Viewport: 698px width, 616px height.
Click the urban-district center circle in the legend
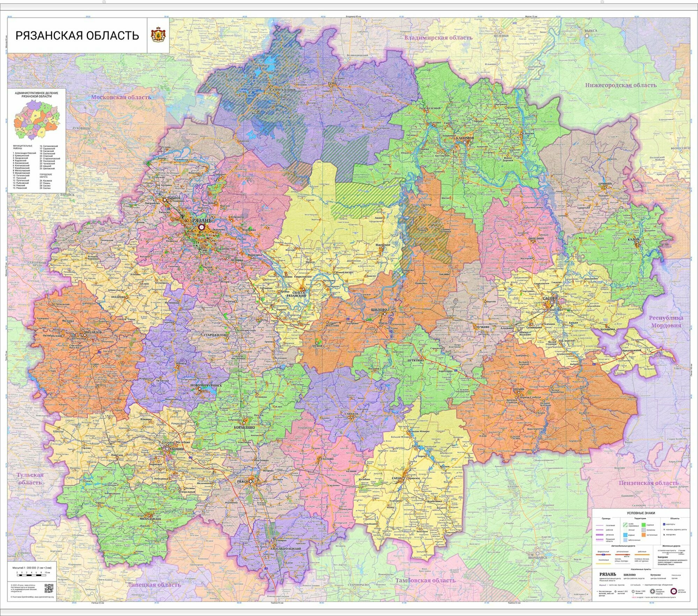[x=652, y=591]
